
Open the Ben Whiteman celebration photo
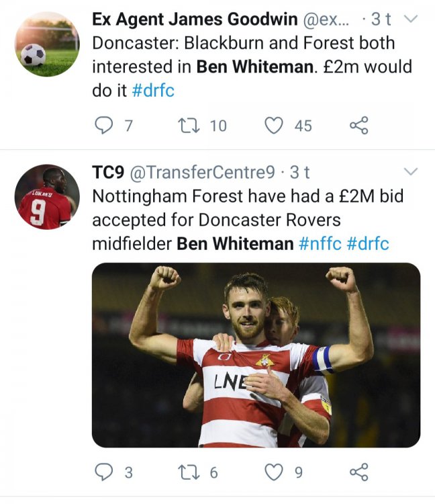click(256, 355)
